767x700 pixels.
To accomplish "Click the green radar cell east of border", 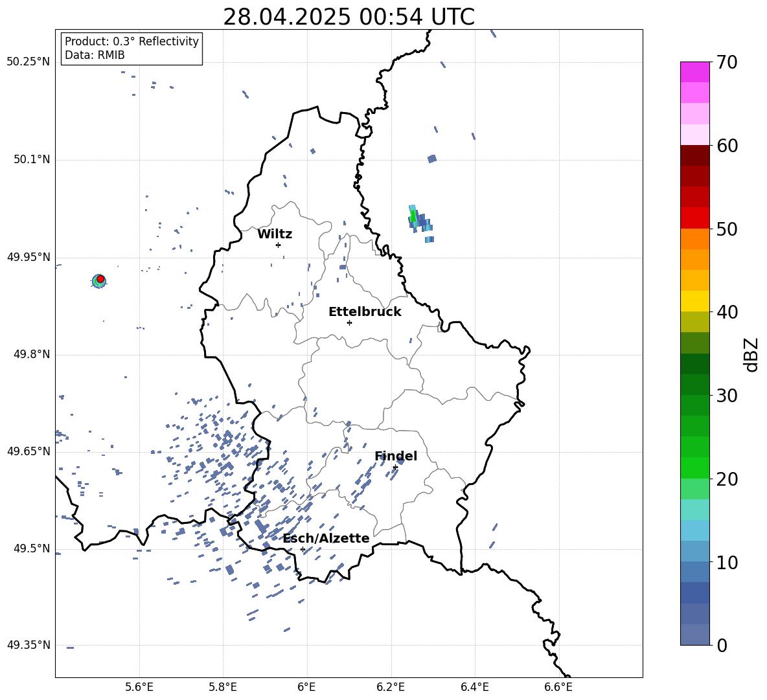I will coord(413,216).
